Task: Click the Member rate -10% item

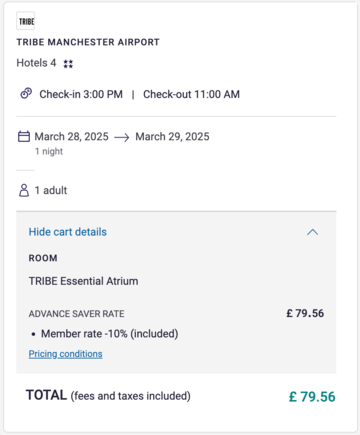Action: click(x=109, y=334)
